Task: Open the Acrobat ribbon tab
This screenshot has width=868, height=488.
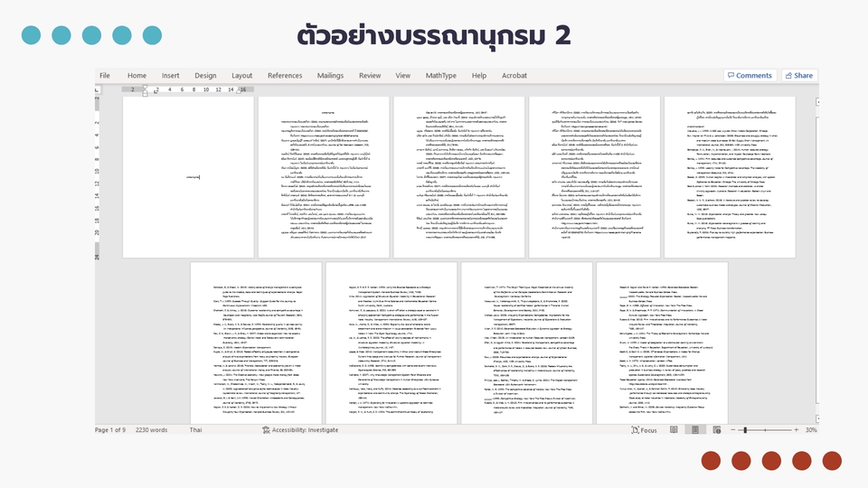Action: [x=514, y=76]
